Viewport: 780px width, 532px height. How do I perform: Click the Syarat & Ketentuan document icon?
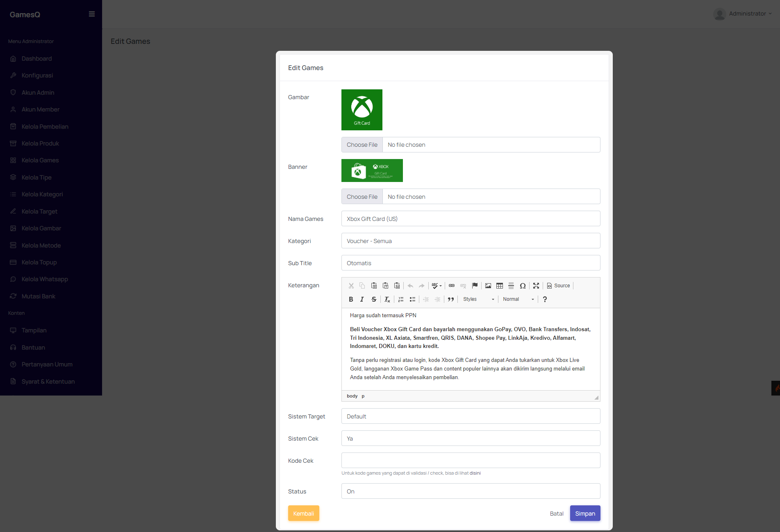pyautogui.click(x=13, y=382)
